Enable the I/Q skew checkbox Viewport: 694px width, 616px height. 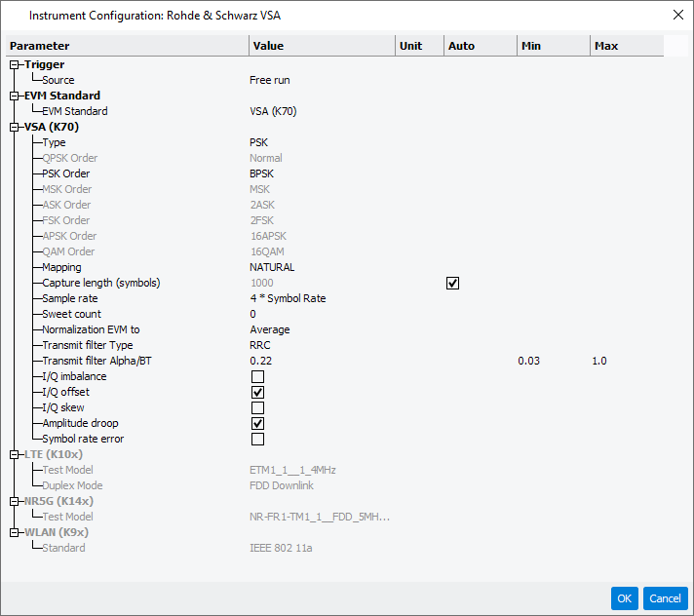257,407
